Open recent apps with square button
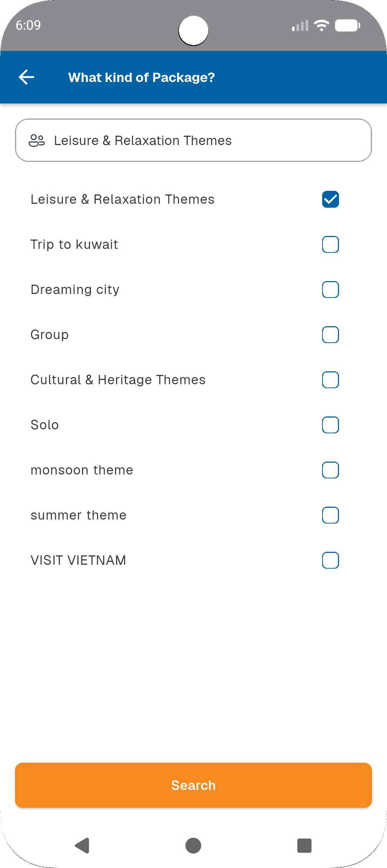Screen dimensions: 387x868 (x=304, y=845)
